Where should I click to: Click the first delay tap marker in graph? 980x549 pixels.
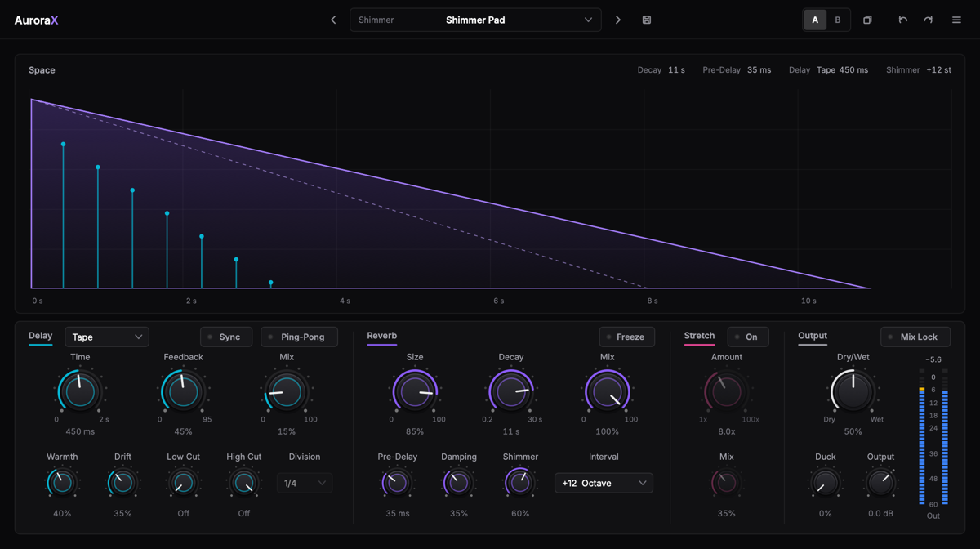coord(63,145)
